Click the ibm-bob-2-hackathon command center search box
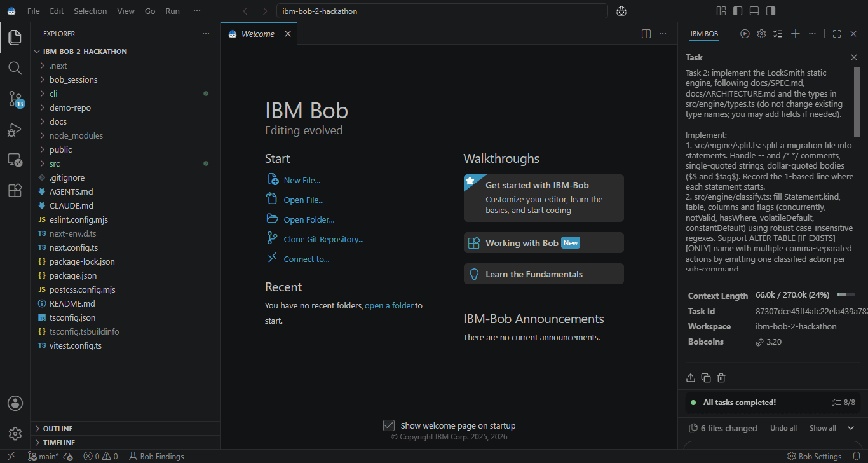 point(442,11)
